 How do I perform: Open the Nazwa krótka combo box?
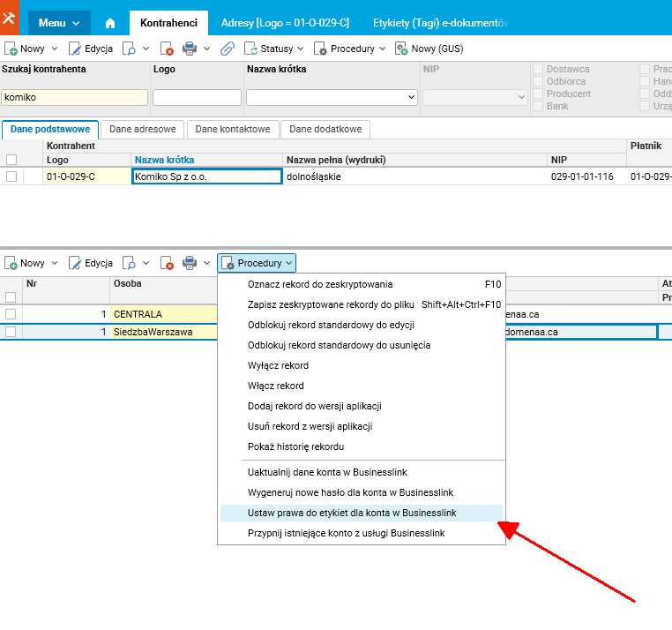[412, 97]
